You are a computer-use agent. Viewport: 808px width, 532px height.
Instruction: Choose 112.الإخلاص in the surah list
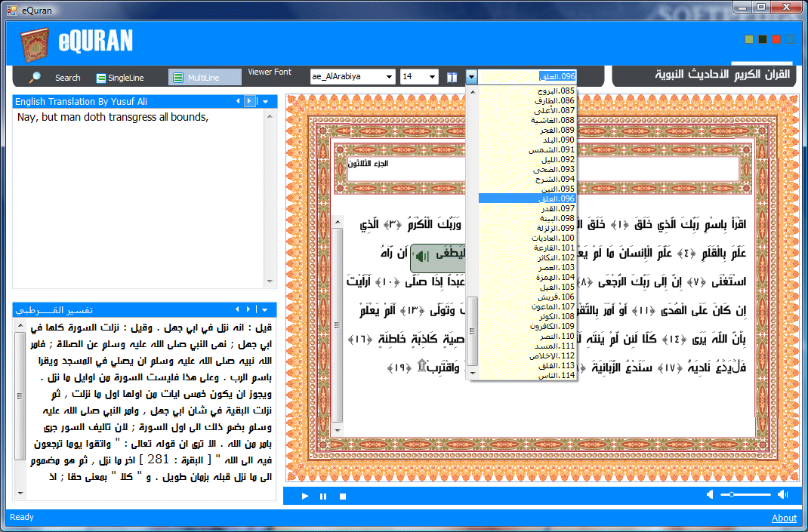coord(527,355)
